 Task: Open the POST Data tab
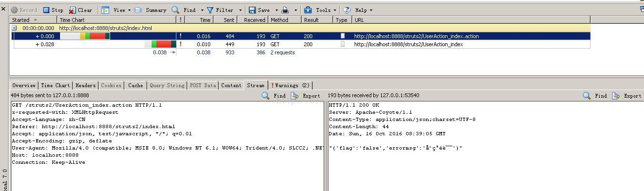(203, 85)
